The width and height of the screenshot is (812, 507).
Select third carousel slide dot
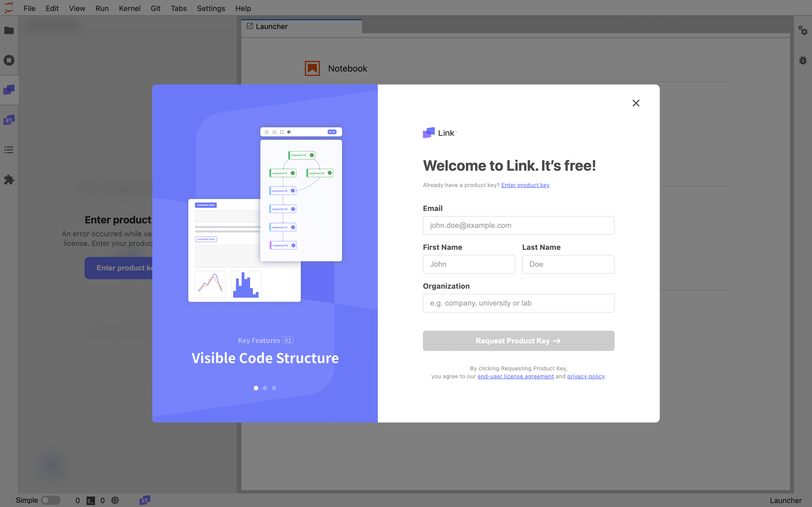[x=274, y=388]
